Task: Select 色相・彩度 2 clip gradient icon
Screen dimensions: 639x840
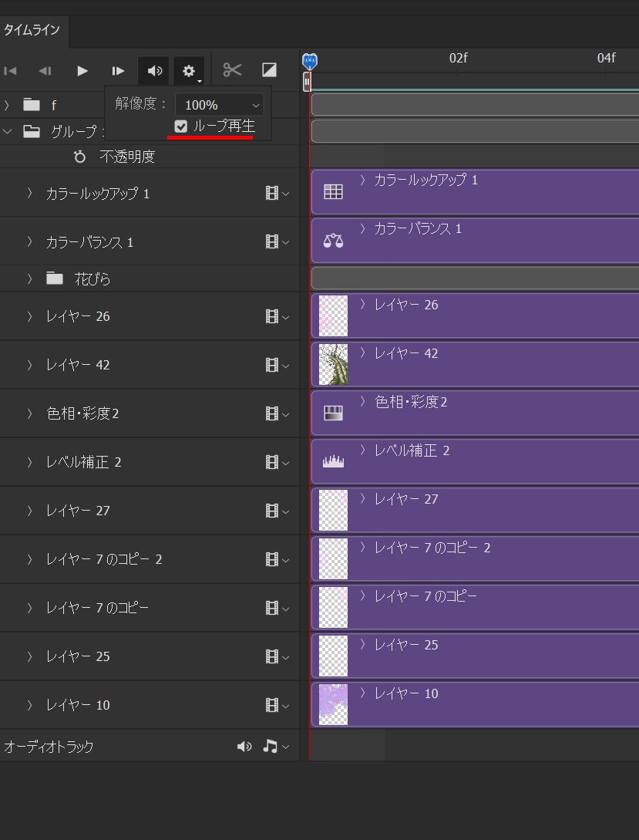Action: pyautogui.click(x=333, y=413)
